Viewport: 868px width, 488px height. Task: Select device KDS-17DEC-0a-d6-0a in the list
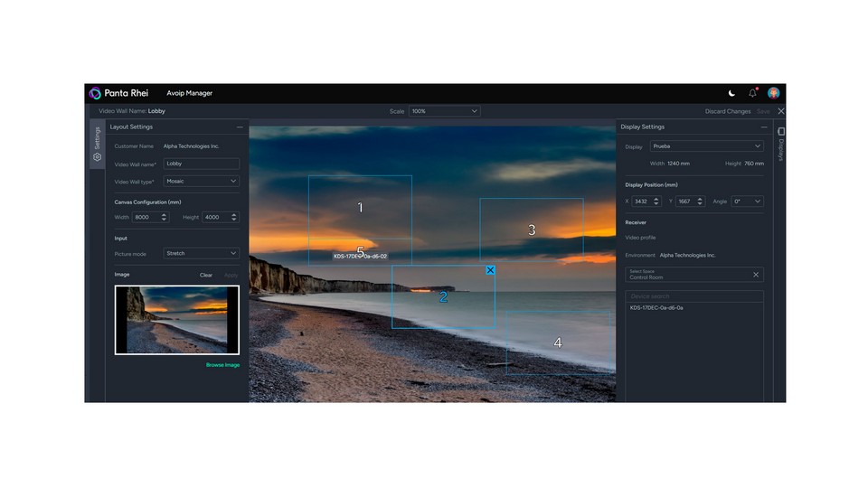pos(656,307)
